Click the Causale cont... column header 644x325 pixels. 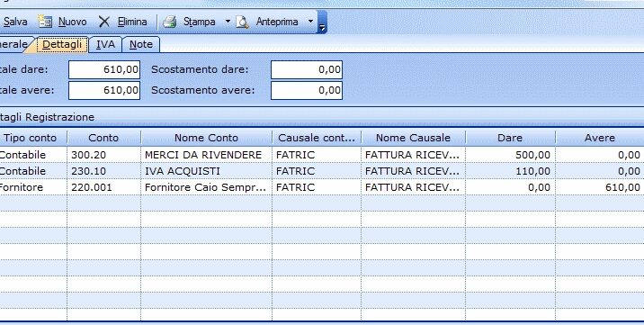click(x=317, y=138)
